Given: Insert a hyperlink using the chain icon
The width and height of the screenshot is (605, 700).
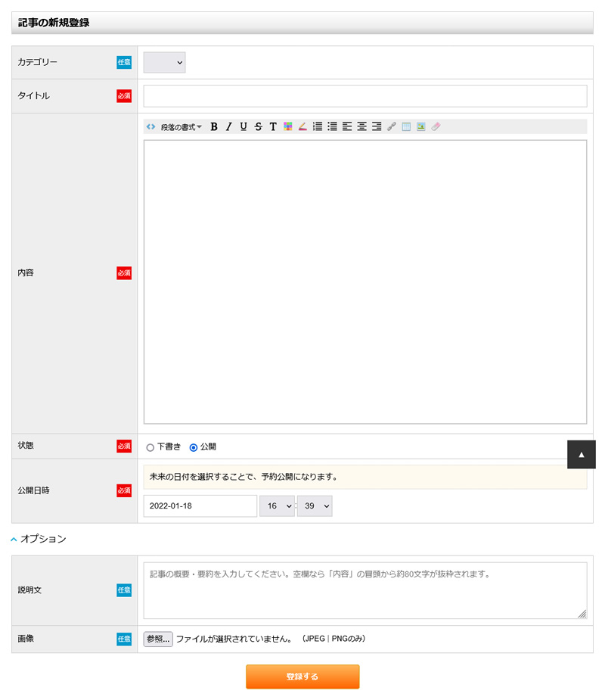Looking at the screenshot, I should (x=391, y=126).
